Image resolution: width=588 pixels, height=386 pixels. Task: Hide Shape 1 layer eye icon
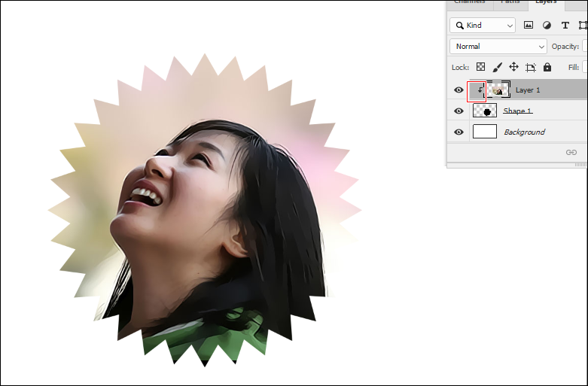[459, 111]
